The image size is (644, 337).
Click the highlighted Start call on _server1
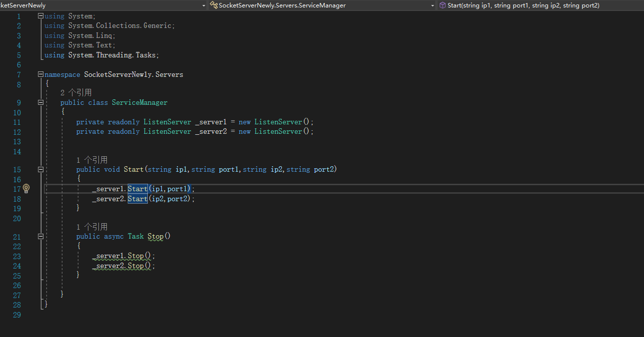pyautogui.click(x=137, y=189)
